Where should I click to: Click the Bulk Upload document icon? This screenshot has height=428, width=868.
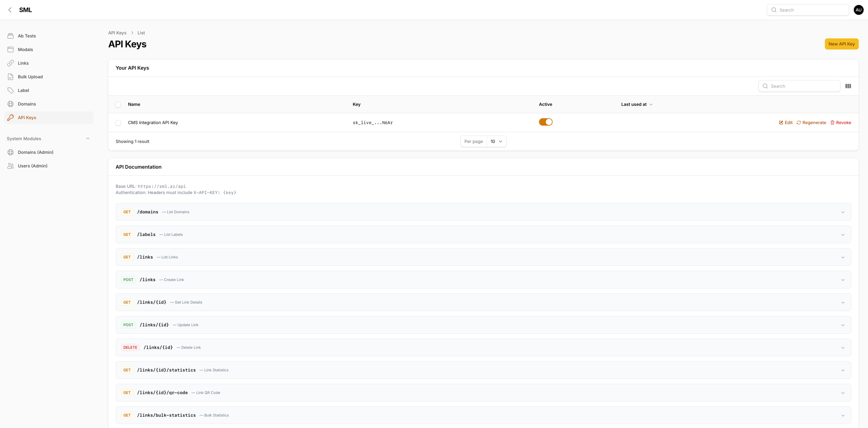11,76
